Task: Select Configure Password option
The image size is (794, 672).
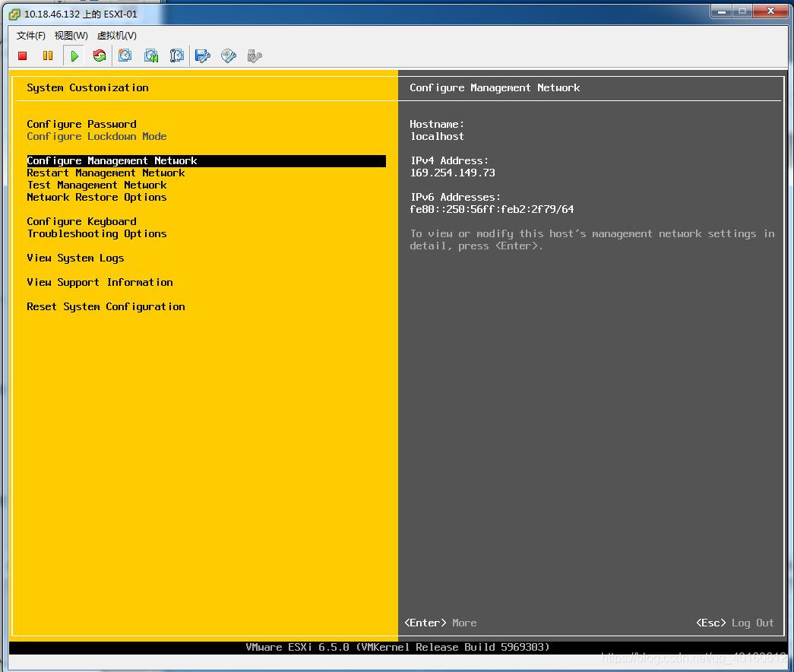Action: pos(81,124)
